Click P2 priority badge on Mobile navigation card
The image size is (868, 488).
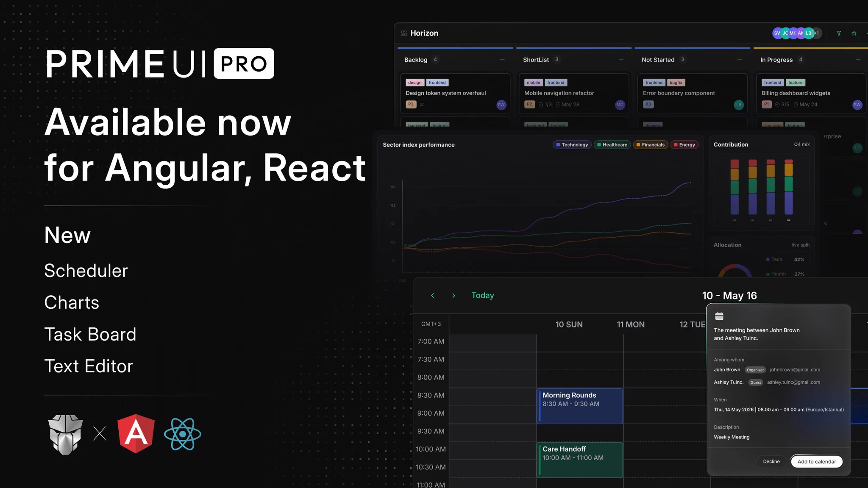529,104
